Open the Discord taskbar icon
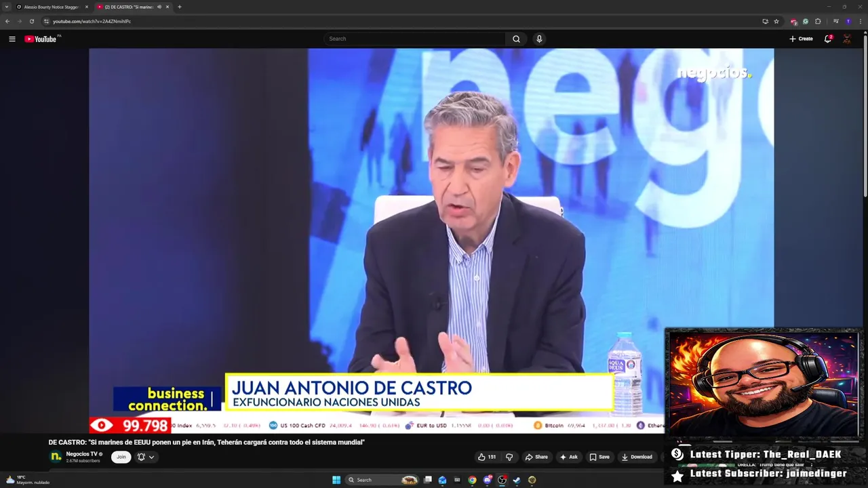 click(x=487, y=480)
